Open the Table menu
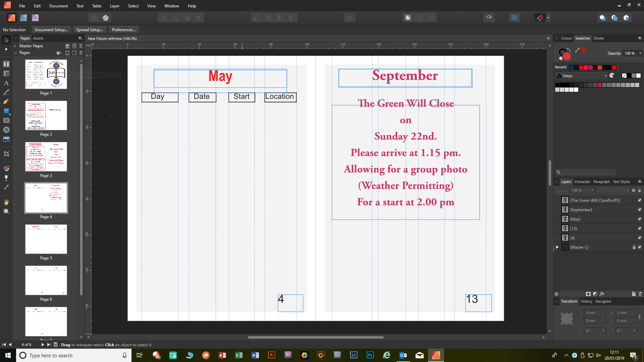The image size is (644, 362). click(x=97, y=6)
